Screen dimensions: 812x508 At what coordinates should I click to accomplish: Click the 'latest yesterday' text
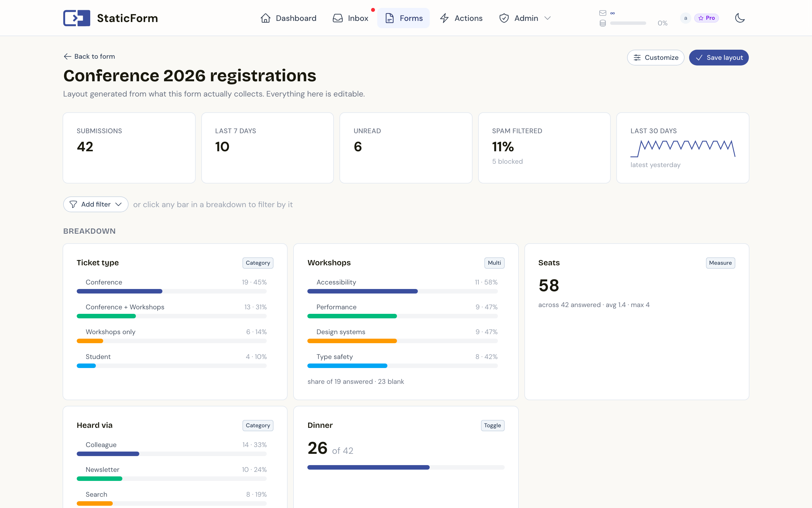(655, 165)
